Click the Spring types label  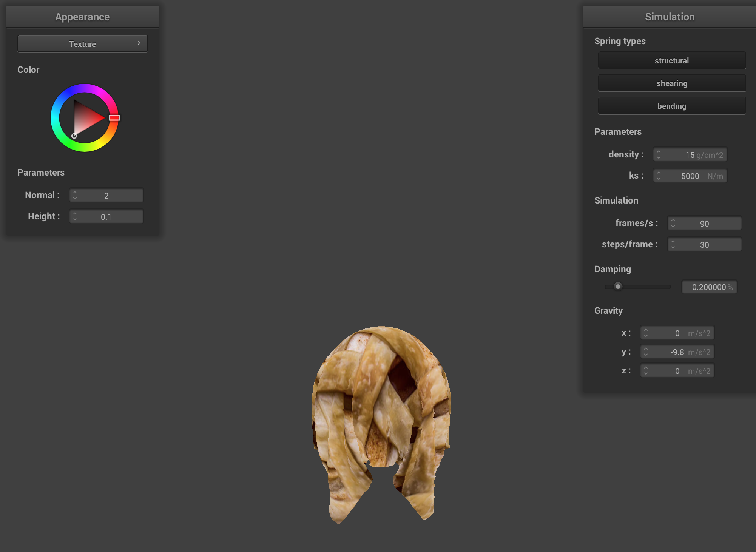pos(620,41)
